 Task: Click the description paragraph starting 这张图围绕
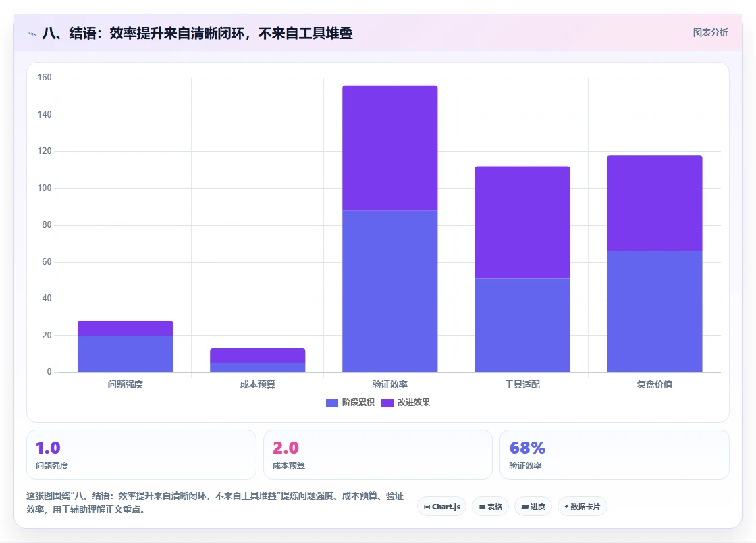point(215,502)
